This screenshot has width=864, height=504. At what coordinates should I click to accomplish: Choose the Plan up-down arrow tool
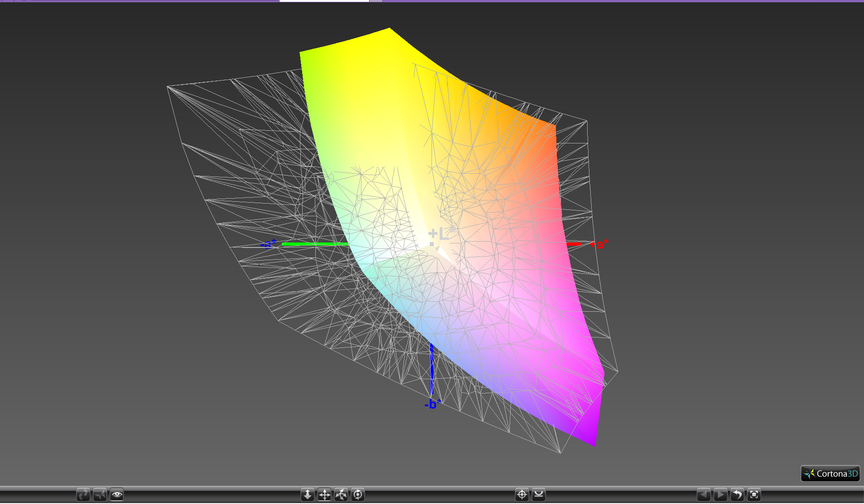tap(308, 494)
